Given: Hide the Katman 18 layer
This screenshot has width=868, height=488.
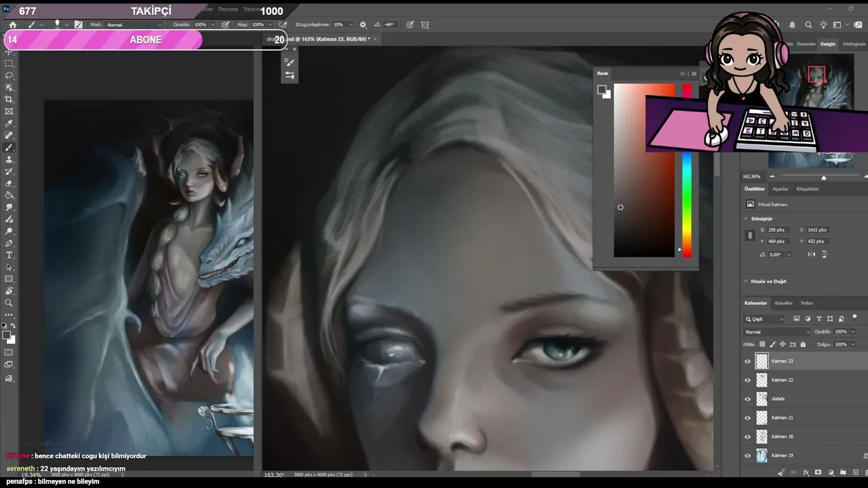Looking at the screenshot, I should click(x=748, y=437).
